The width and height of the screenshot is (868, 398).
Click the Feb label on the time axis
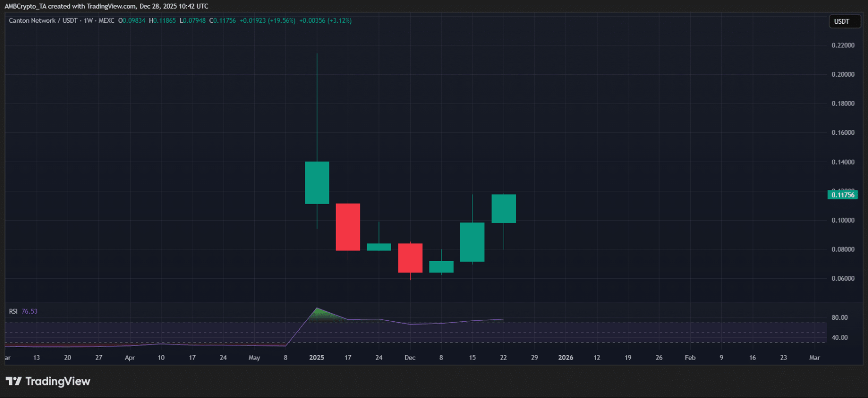pyautogui.click(x=690, y=358)
